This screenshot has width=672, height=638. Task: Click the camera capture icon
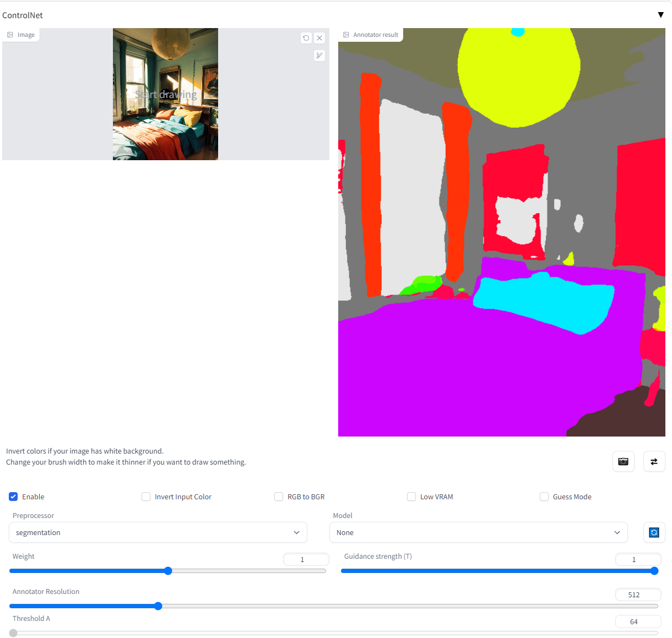pyautogui.click(x=623, y=461)
